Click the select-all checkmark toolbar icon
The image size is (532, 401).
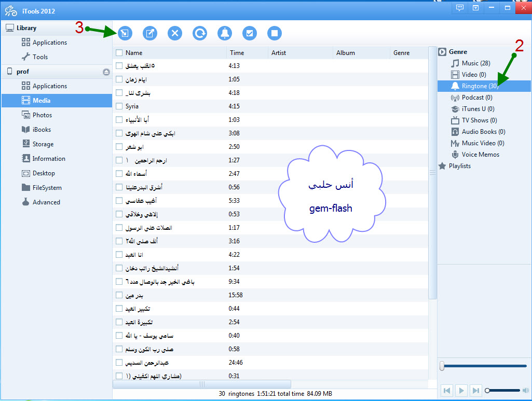[x=250, y=33]
